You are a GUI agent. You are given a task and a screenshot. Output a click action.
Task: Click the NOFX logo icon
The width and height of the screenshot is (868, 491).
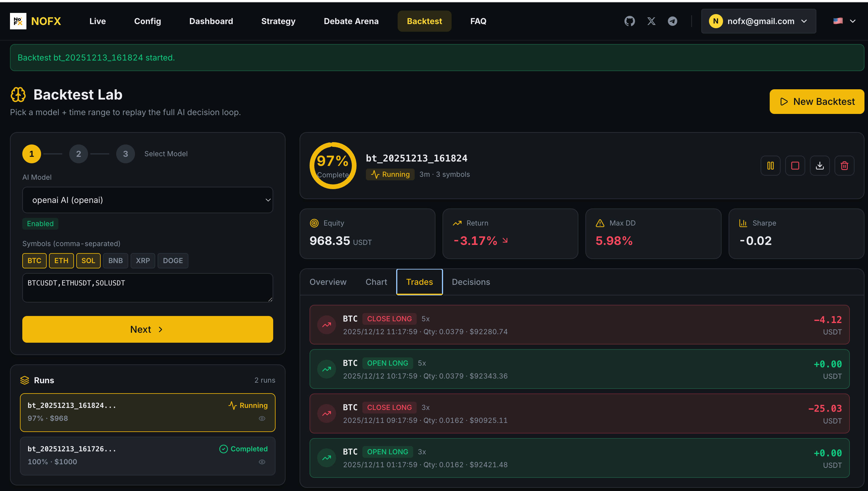(18, 21)
